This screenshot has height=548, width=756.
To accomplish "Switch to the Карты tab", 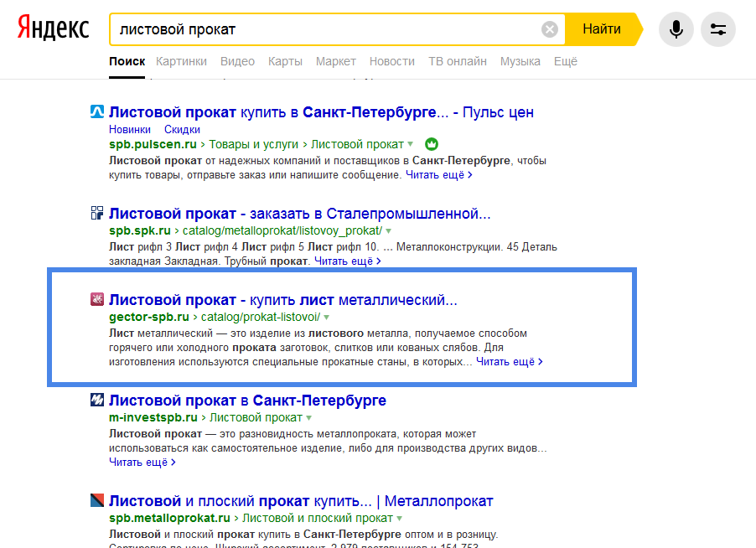I will [285, 61].
